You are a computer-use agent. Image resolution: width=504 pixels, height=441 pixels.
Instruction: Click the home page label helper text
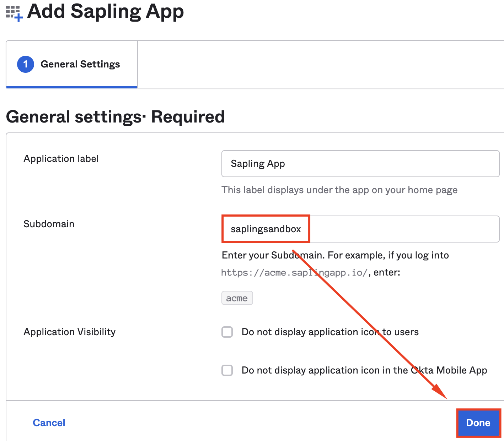tap(339, 190)
